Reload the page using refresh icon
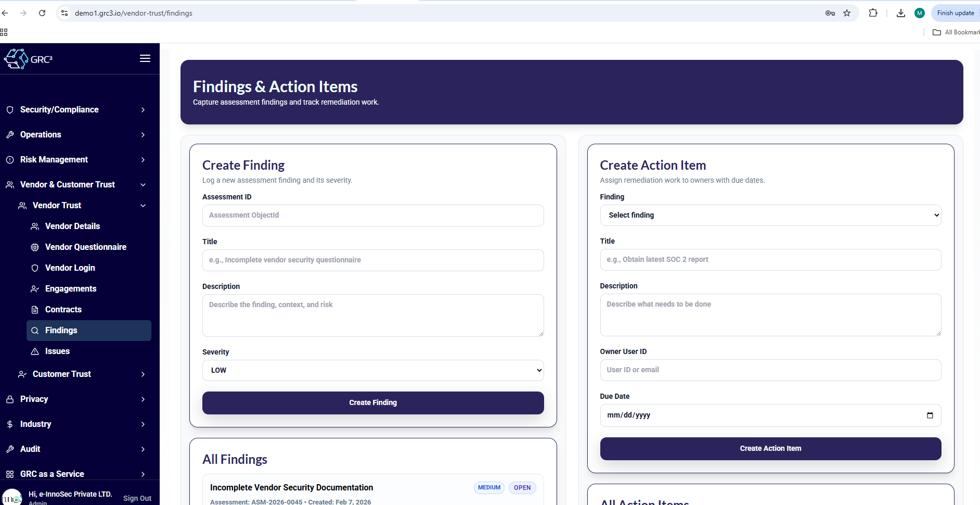 tap(42, 13)
